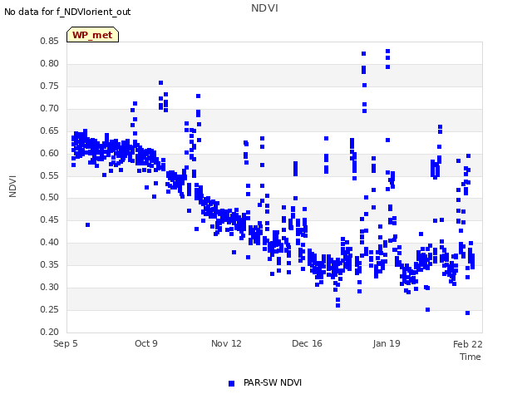
Task: Click the blue PAR-SW NDVI legend marker
Action: coord(231,383)
